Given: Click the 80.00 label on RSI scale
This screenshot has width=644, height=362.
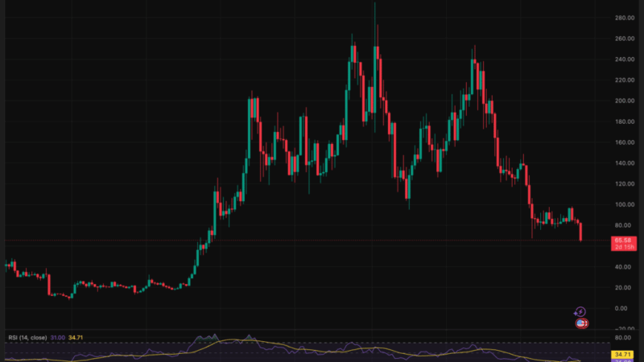Looking at the screenshot, I should (x=623, y=338).
